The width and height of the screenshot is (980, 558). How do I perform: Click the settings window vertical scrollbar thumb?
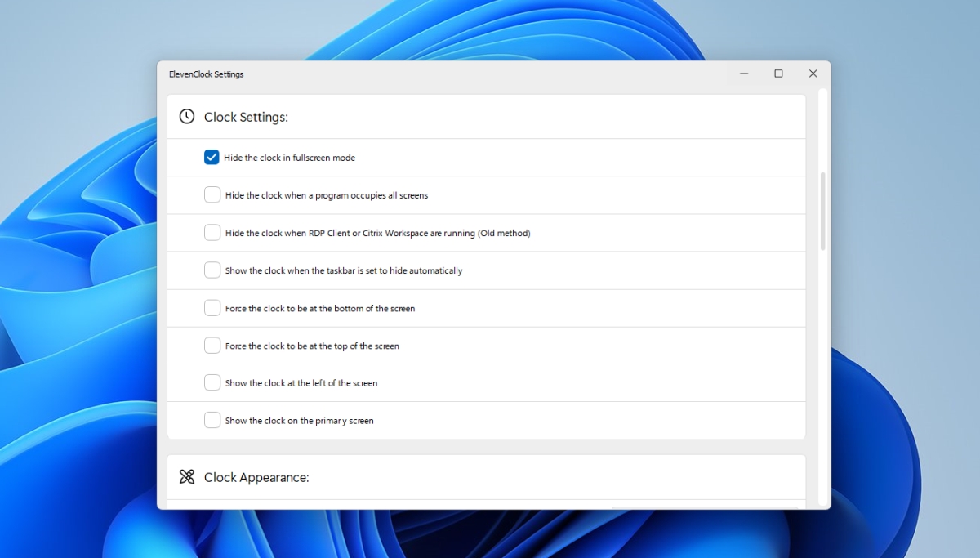coord(822,212)
